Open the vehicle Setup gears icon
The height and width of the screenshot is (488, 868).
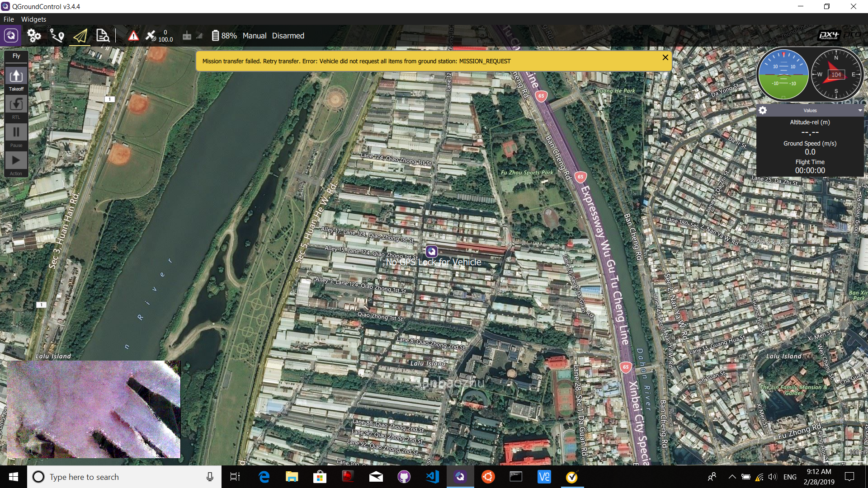tap(34, 36)
